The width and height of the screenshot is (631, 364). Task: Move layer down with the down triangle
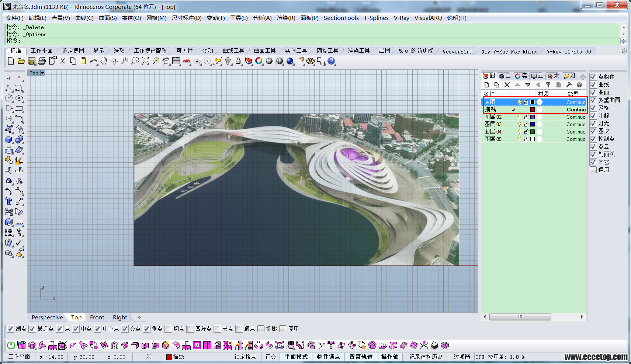click(528, 85)
